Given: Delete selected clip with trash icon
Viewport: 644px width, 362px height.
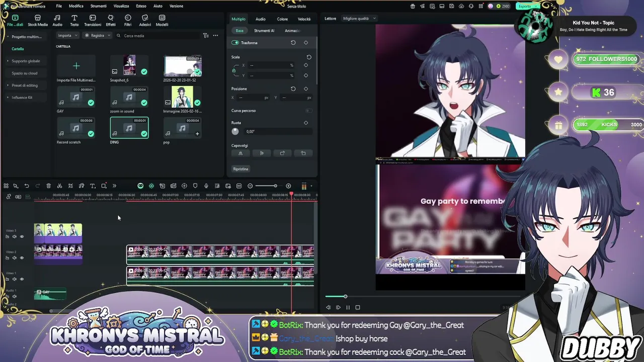Looking at the screenshot, I should click(x=48, y=186).
